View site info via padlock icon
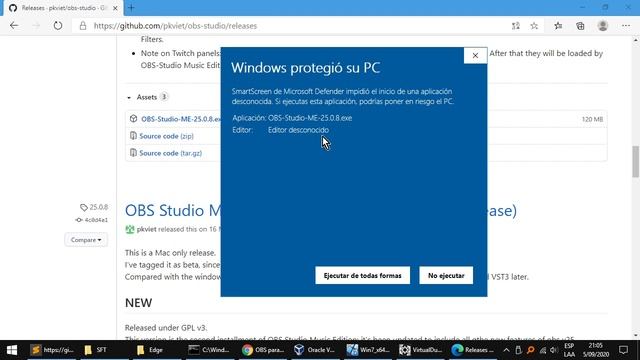Image resolution: width=640 pixels, height=360 pixels. 83,26
